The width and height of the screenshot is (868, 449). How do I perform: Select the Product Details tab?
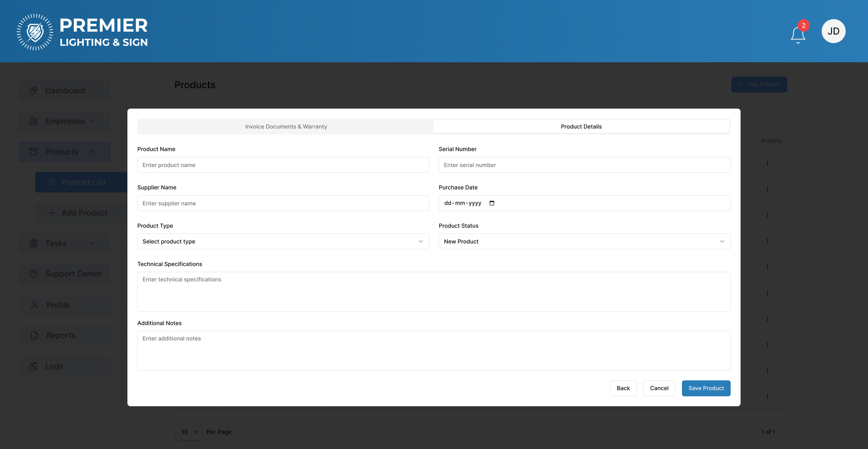(x=581, y=127)
